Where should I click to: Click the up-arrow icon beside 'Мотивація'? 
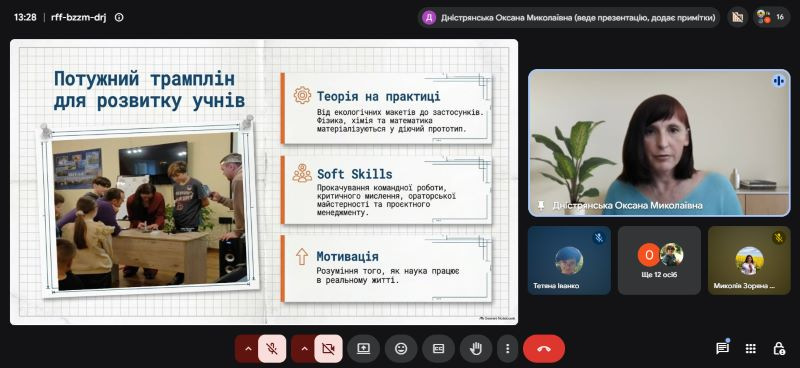point(302,256)
